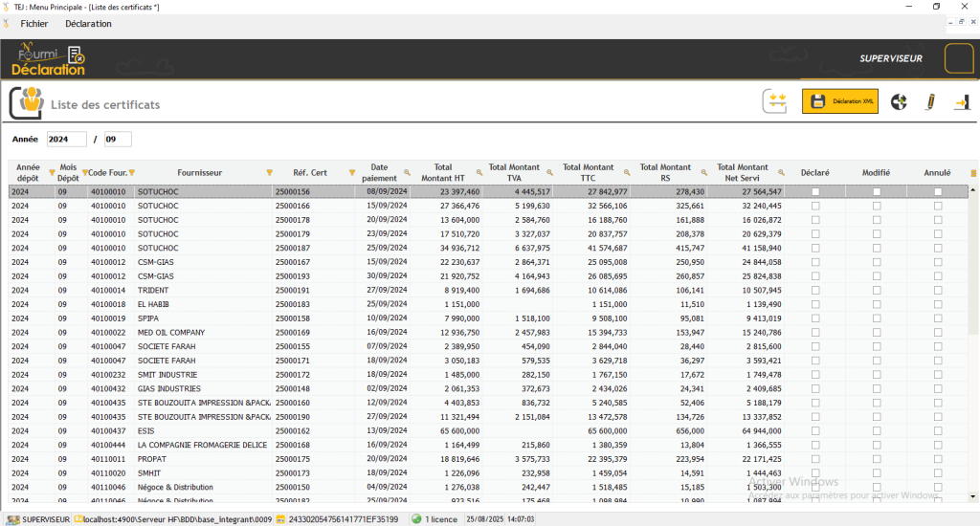Screen dimensions: 980x526
Task: Check Déclaré box for first SOTUCHOC row
Action: (x=815, y=192)
